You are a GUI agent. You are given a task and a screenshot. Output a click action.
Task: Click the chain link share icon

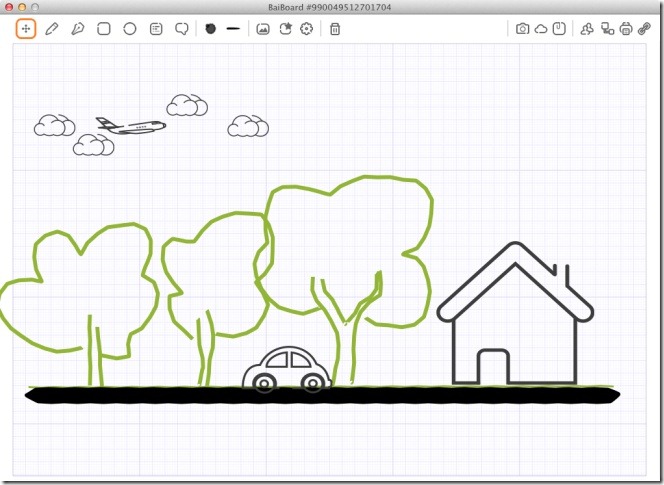[x=644, y=29]
